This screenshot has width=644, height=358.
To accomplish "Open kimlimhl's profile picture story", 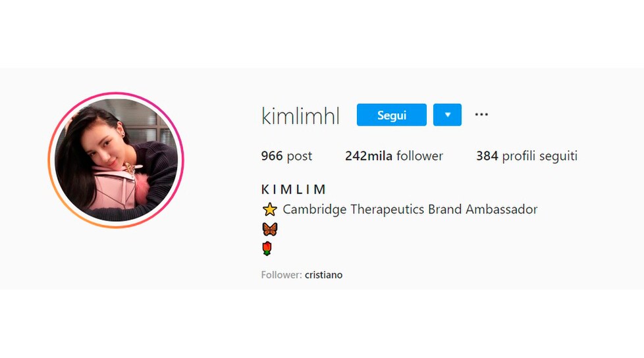I will (x=116, y=160).
